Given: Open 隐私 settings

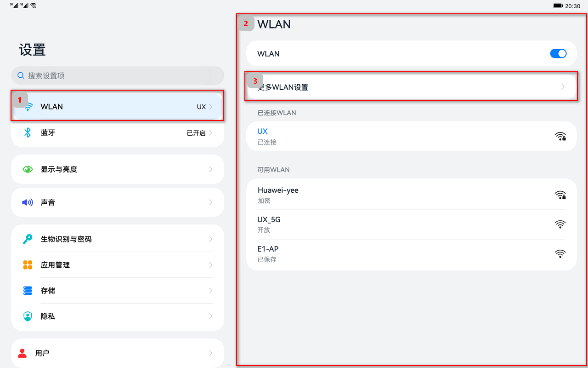Looking at the screenshot, I should click(118, 316).
